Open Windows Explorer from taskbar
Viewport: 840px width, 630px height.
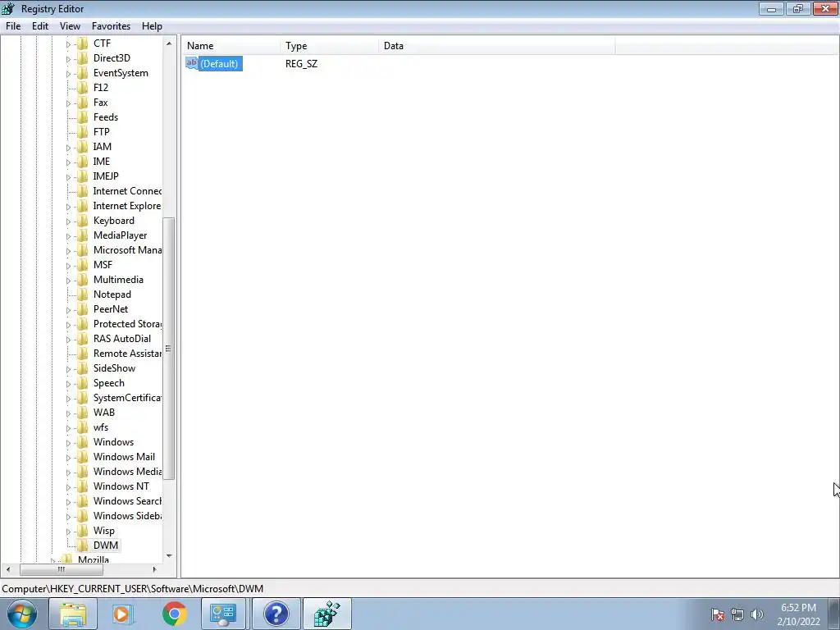click(x=73, y=614)
